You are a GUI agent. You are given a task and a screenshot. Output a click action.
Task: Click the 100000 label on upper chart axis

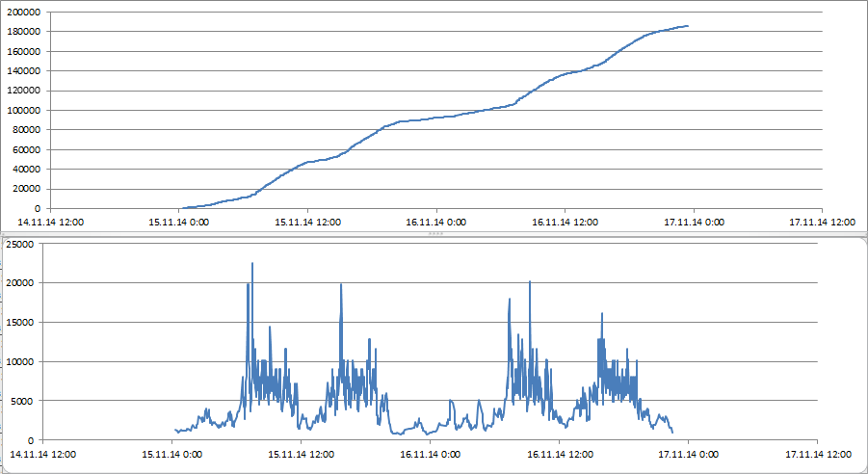23,110
